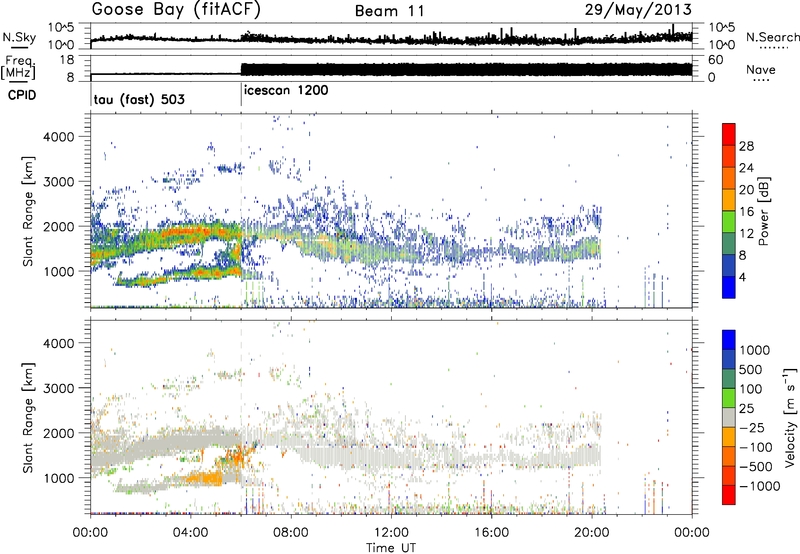Click the "tau (fast) 503" mode label
Screen dimensions: 800x554
point(139,99)
